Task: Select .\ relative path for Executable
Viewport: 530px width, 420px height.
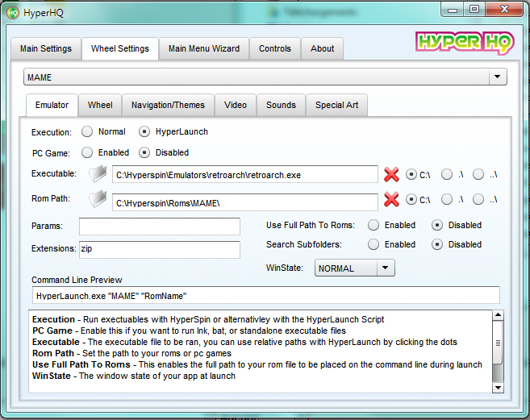Action: pos(447,174)
